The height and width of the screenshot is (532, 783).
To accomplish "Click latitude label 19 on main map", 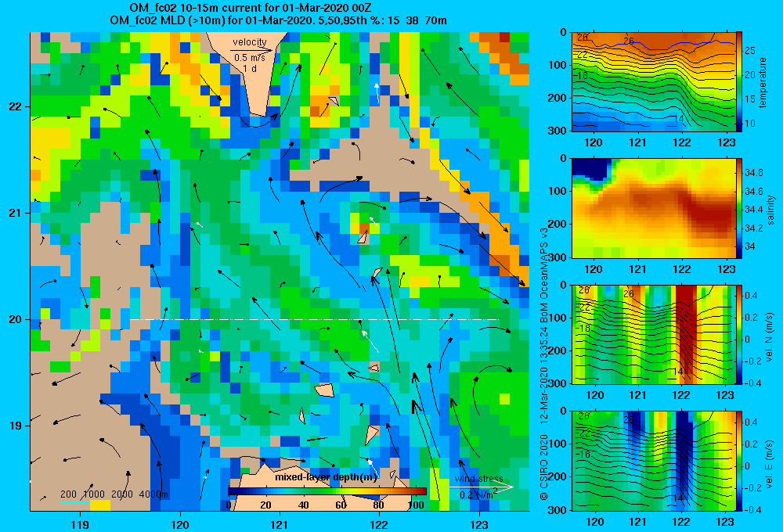I will (15, 426).
